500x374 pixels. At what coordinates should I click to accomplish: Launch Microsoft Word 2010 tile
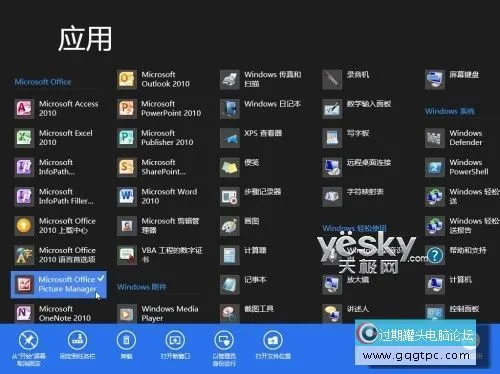tap(157, 196)
